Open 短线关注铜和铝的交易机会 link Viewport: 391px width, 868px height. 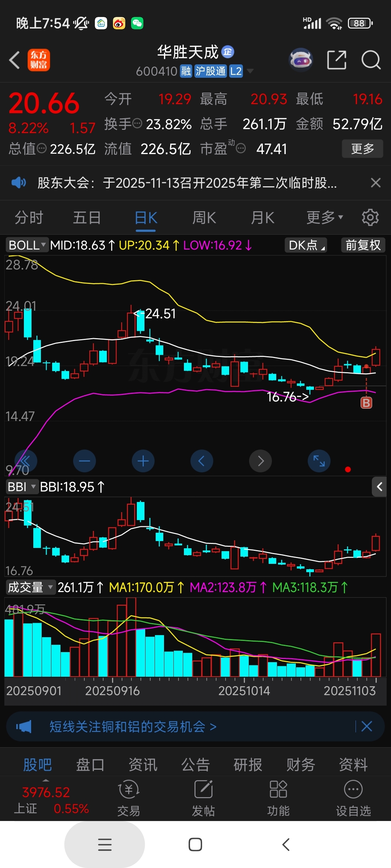click(133, 726)
